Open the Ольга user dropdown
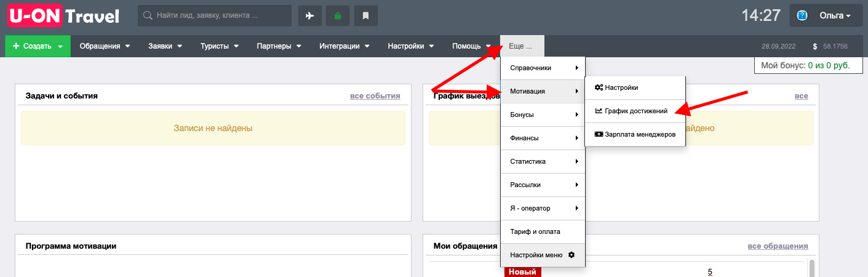The height and width of the screenshot is (277, 868). tap(826, 16)
